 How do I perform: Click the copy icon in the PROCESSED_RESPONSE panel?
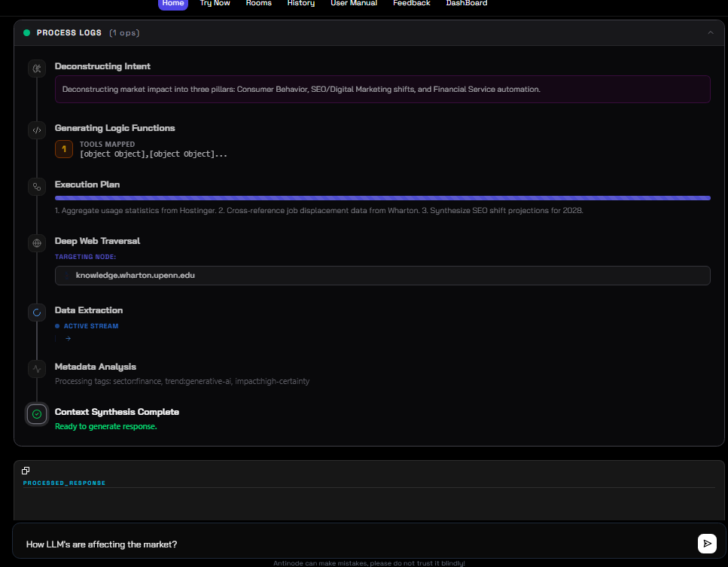(25, 470)
